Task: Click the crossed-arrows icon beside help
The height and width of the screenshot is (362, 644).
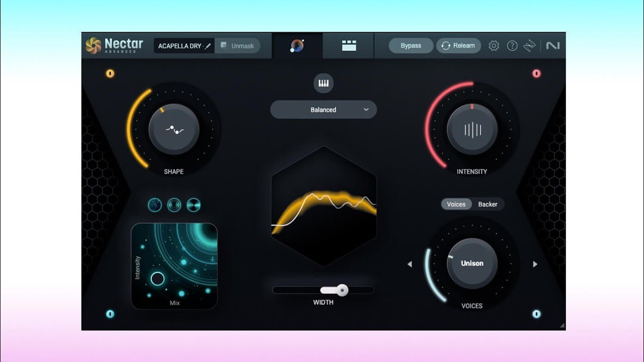Action: click(x=529, y=46)
